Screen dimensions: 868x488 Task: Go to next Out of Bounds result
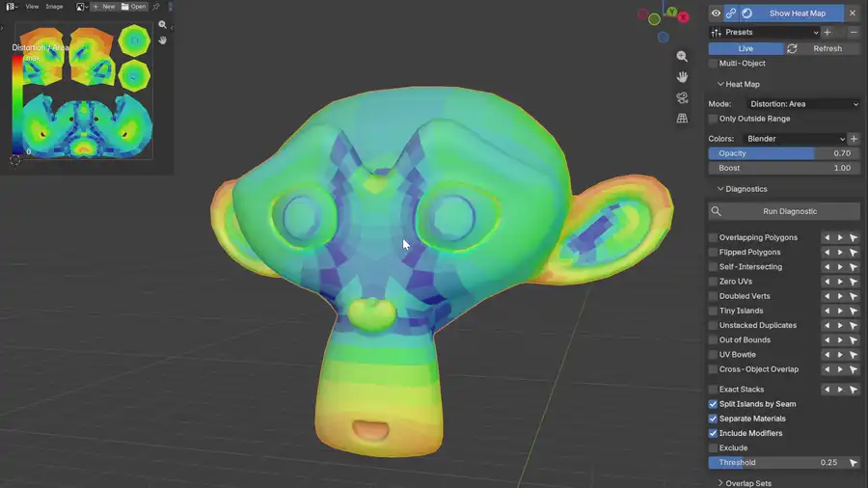840,339
